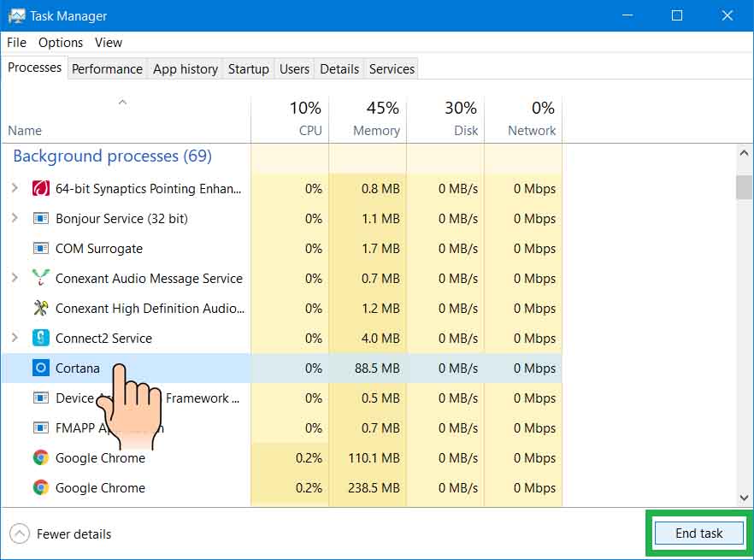Click Connect2 Service's 4.0 MB memory value
This screenshot has width=754, height=560.
click(x=381, y=339)
